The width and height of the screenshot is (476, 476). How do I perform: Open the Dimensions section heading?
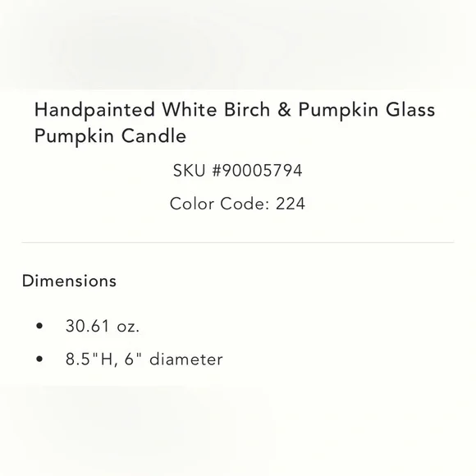(x=69, y=281)
